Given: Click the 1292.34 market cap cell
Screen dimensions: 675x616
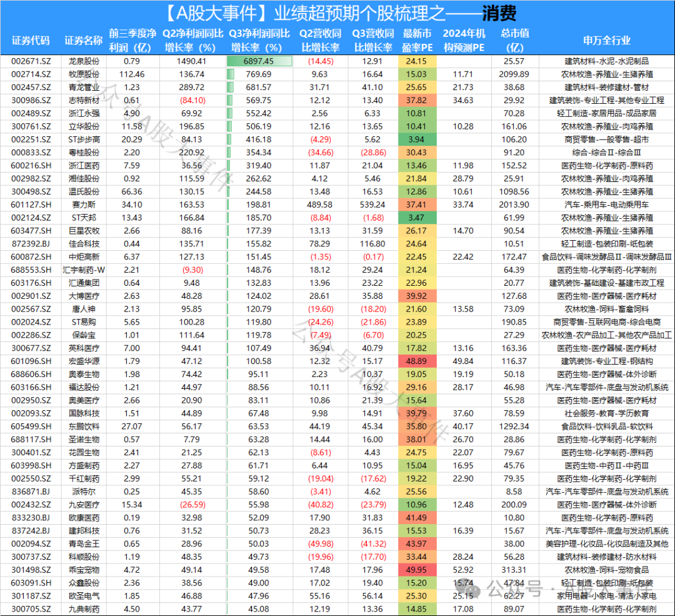Looking at the screenshot, I should [x=514, y=426].
